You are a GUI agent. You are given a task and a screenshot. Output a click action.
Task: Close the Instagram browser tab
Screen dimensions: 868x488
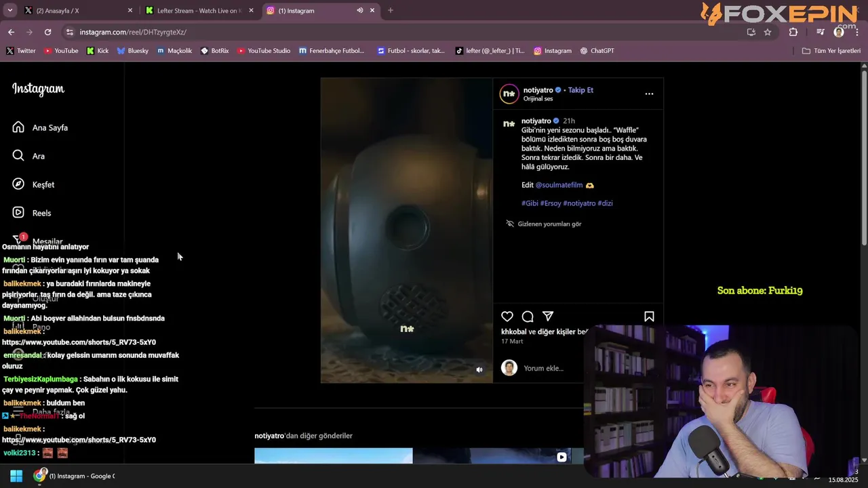372,10
